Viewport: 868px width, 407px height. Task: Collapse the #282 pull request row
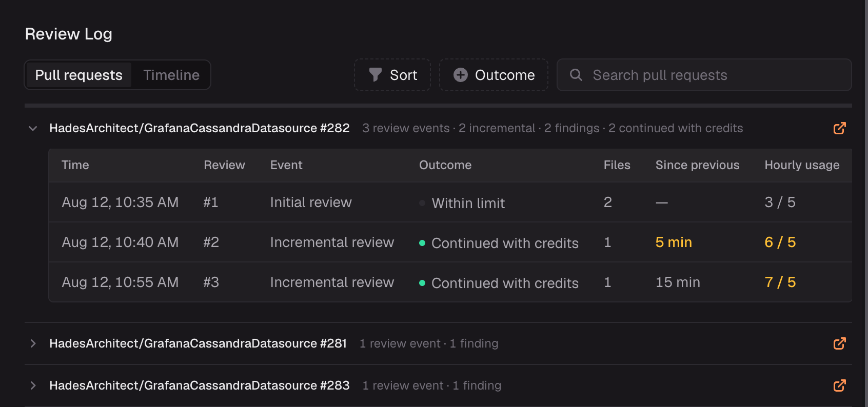coord(33,128)
